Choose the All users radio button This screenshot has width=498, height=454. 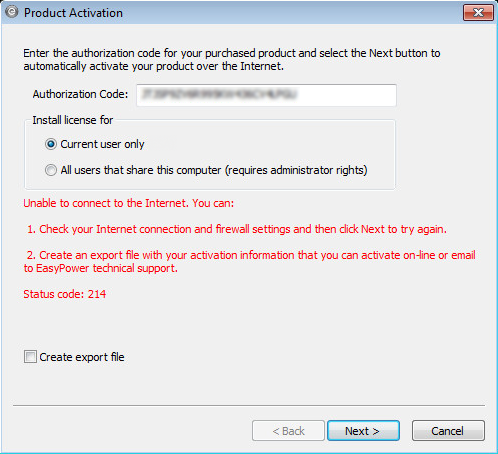click(51, 170)
